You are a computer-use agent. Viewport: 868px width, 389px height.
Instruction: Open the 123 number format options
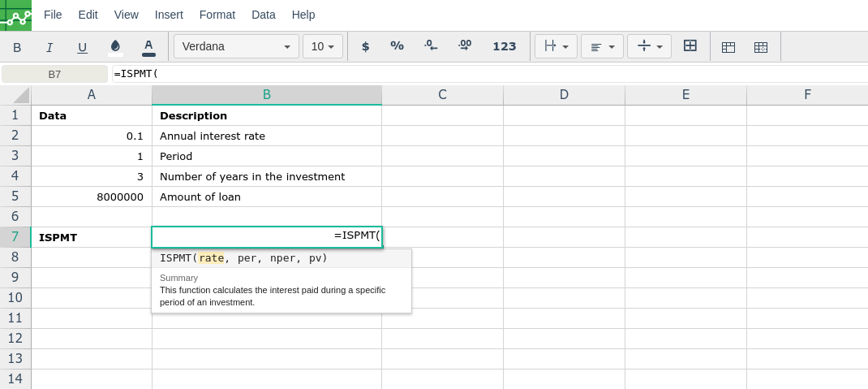pos(505,46)
